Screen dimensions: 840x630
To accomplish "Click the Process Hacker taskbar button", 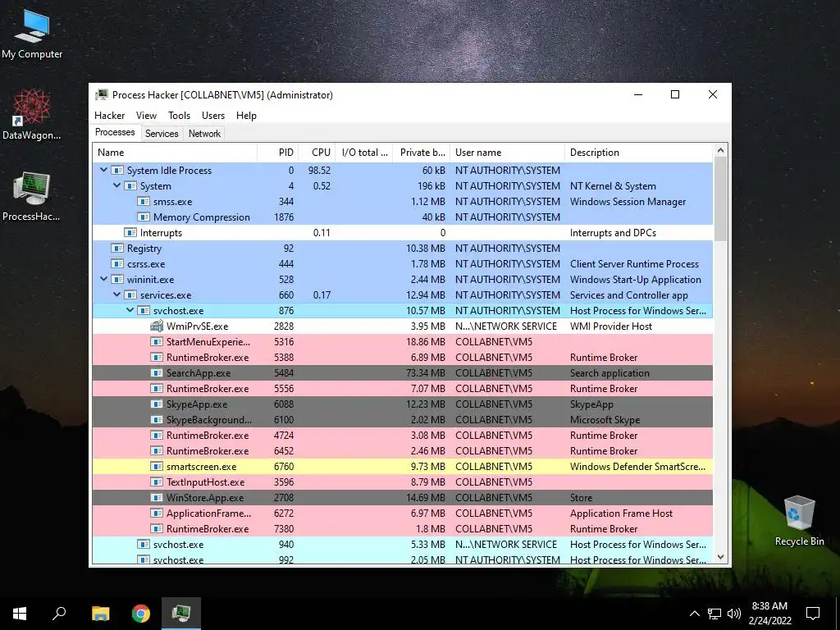I will coord(181,614).
